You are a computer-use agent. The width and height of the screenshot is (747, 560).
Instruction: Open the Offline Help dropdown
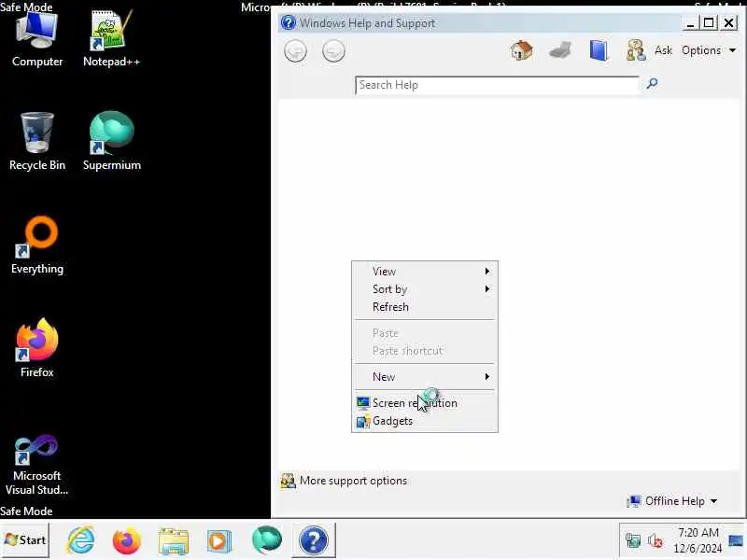click(x=671, y=501)
